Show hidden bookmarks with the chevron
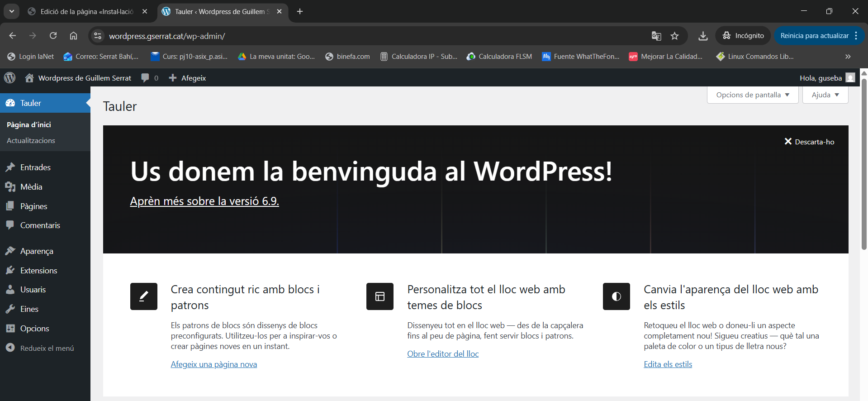 [x=848, y=57]
